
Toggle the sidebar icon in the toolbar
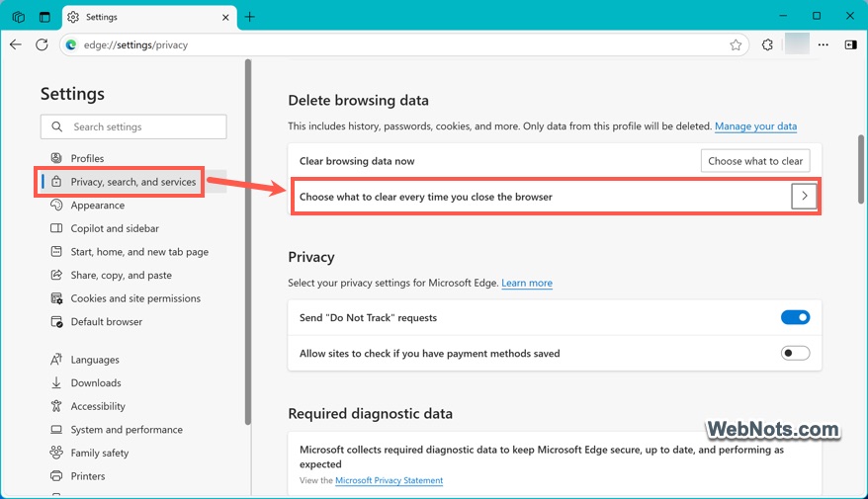click(x=851, y=44)
